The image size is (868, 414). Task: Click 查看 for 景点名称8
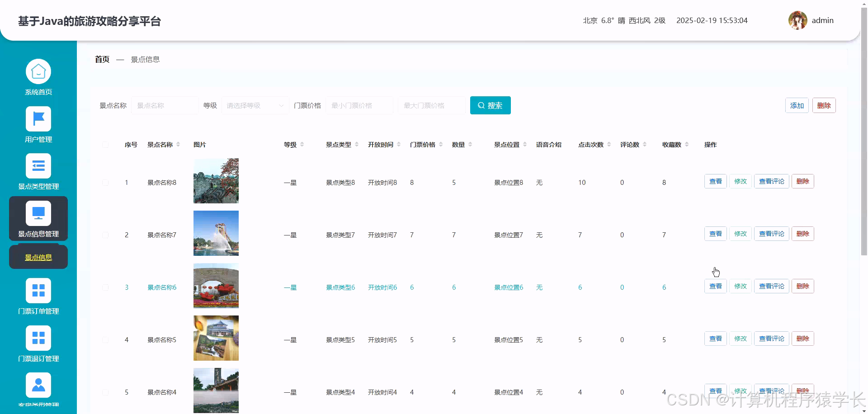716,181
